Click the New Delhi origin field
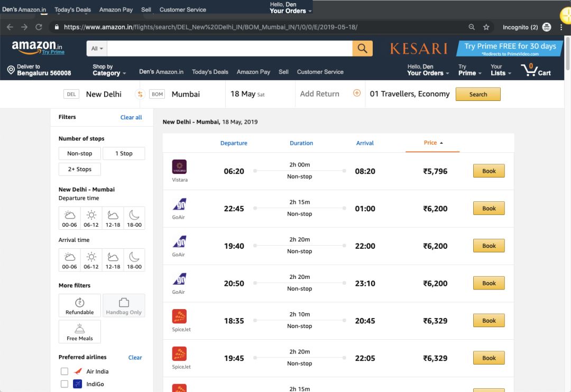This screenshot has height=392, width=571. click(x=104, y=94)
